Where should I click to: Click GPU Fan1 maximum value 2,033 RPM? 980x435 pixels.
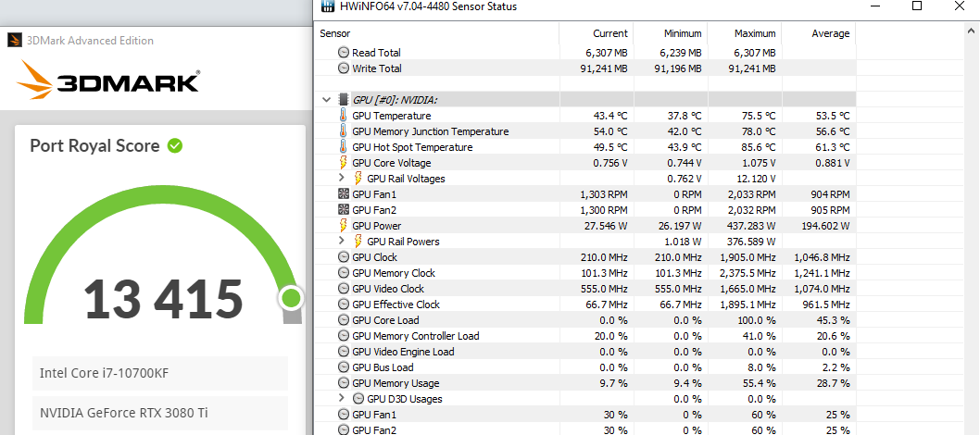pyautogui.click(x=752, y=194)
